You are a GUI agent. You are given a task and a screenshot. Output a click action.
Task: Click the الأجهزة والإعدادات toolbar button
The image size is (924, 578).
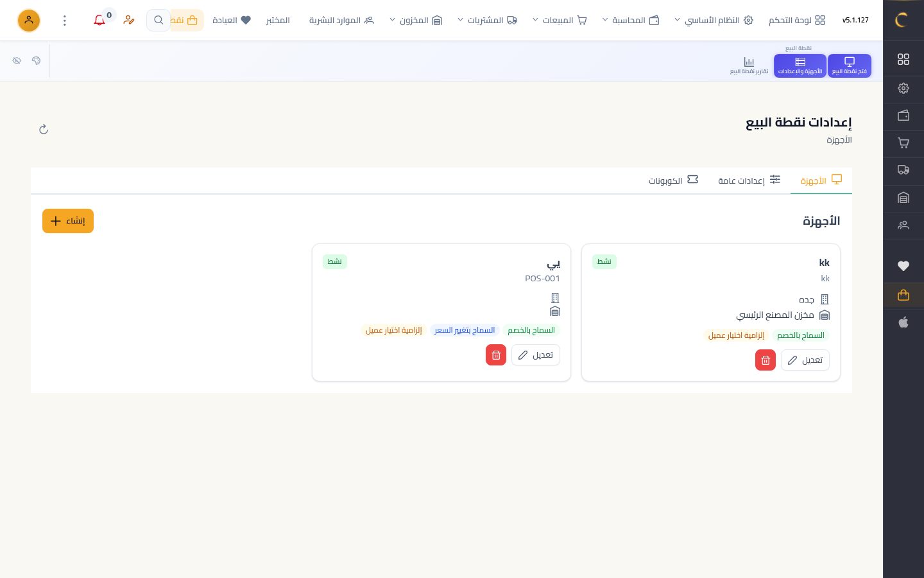coord(800,66)
